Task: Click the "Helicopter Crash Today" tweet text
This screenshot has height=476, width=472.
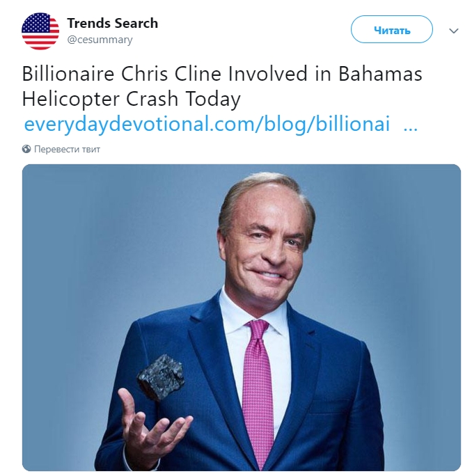Action: [x=131, y=99]
